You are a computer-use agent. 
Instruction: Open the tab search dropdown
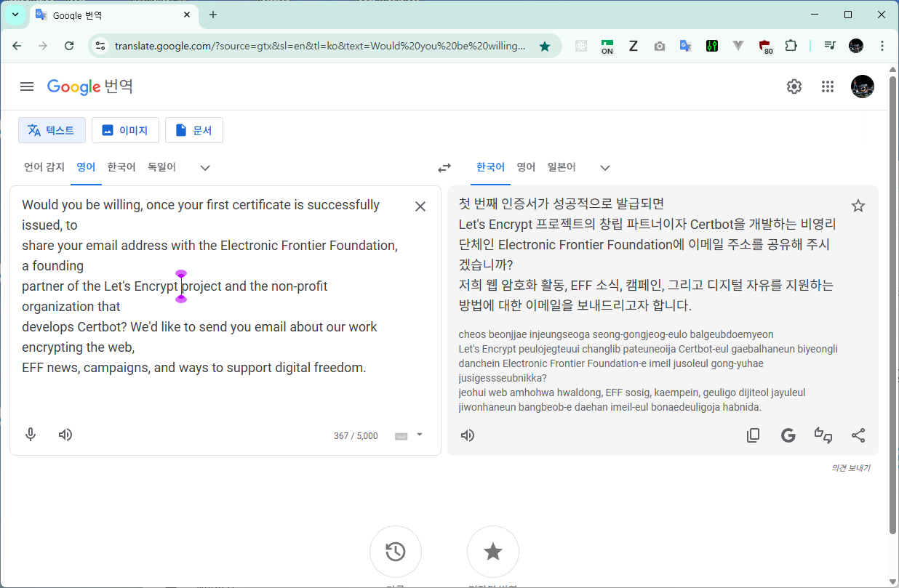click(x=15, y=15)
